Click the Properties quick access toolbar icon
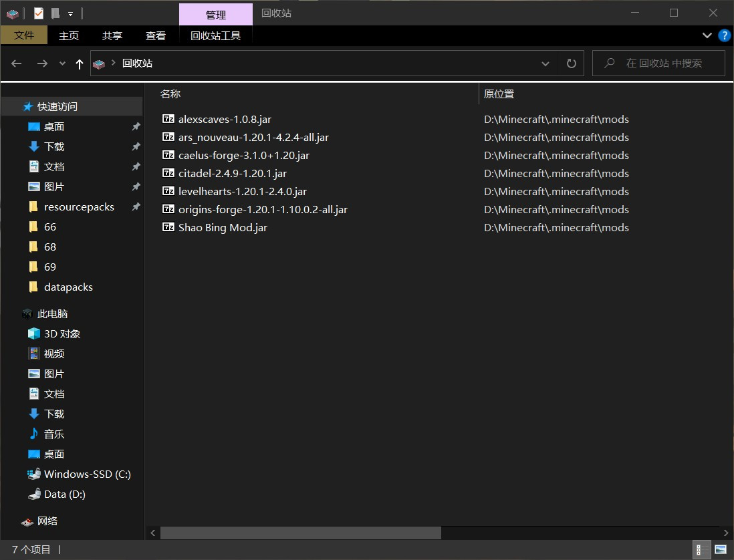Image resolution: width=734 pixels, height=560 pixels. coord(39,13)
